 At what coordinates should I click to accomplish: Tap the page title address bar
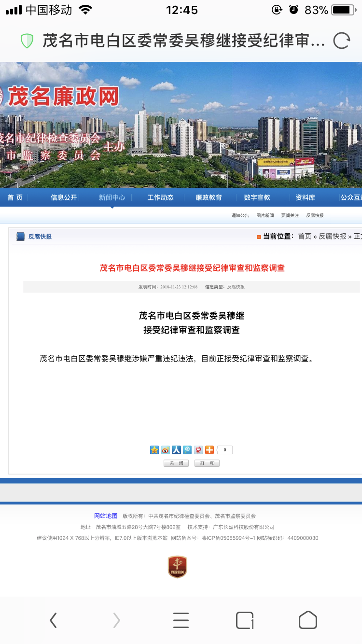[x=183, y=41]
